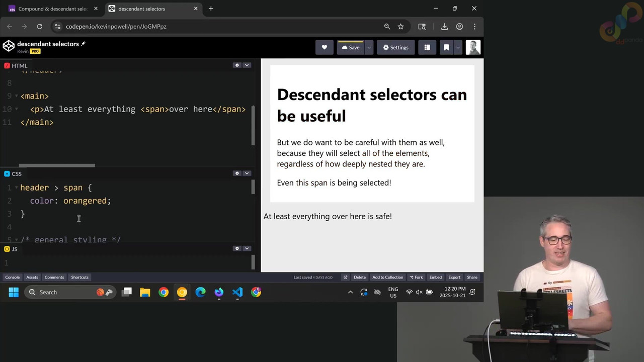Open the Assets panel
This screenshot has width=644, height=362.
[32, 277]
